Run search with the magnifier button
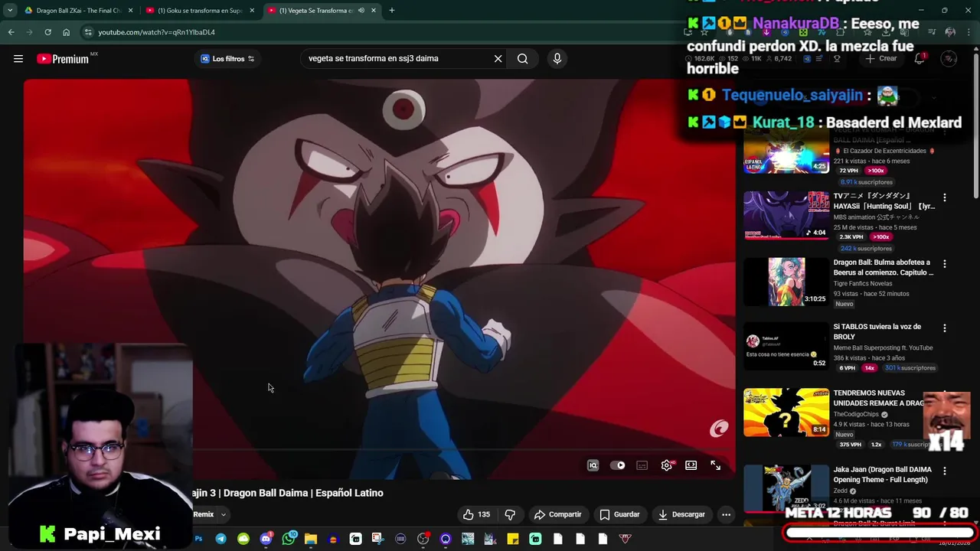The width and height of the screenshot is (980, 551). point(522,58)
